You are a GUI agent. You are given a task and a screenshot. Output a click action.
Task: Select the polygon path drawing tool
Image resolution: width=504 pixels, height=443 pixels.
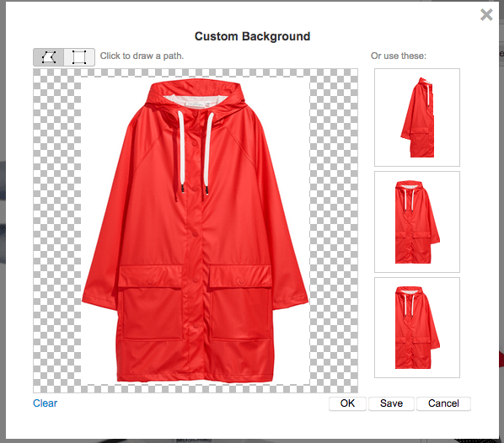pyautogui.click(x=49, y=57)
